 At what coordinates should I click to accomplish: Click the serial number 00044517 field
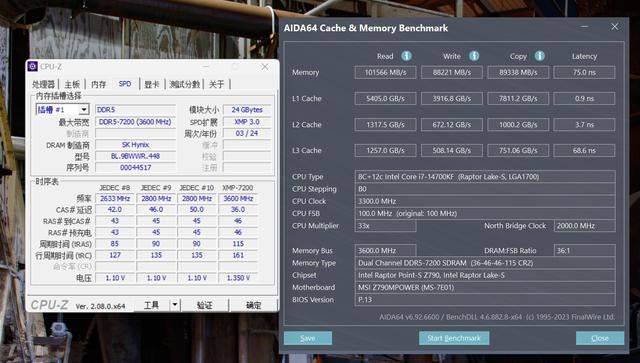[x=136, y=167]
